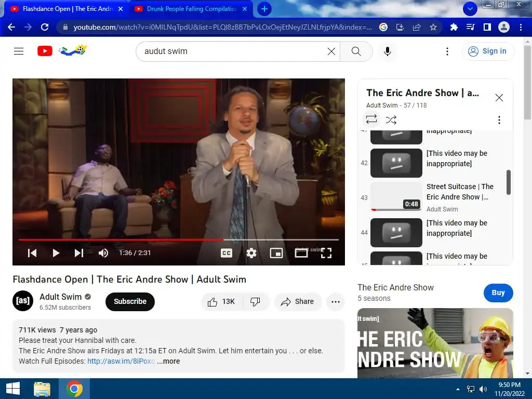Open a new browser tab
532x399 pixels.
tap(264, 9)
